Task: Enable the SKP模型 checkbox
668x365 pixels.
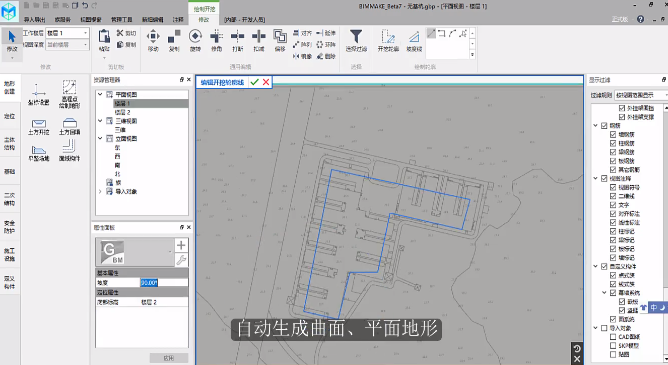Action: [x=613, y=345]
